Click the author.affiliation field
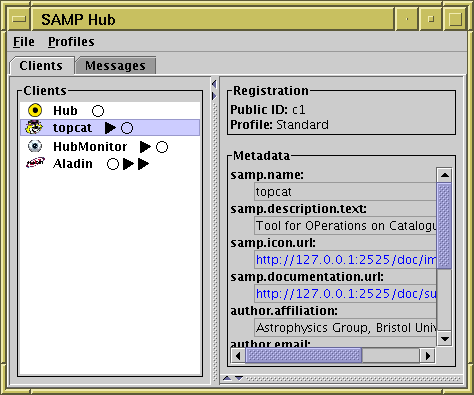 [345, 328]
